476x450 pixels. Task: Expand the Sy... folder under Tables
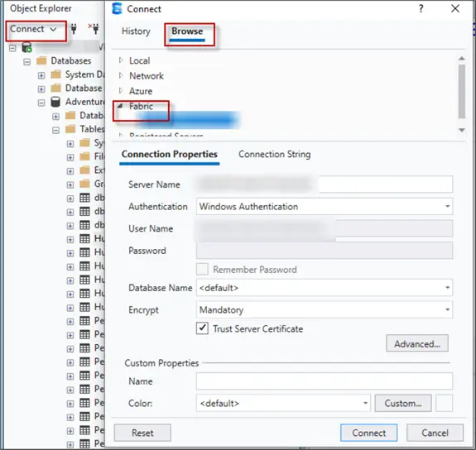[70, 144]
